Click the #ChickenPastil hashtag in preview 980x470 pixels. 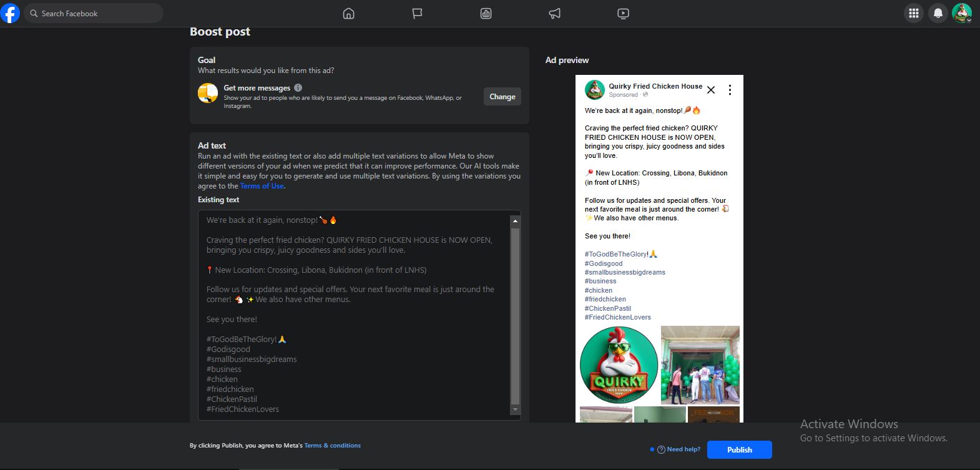tap(608, 308)
